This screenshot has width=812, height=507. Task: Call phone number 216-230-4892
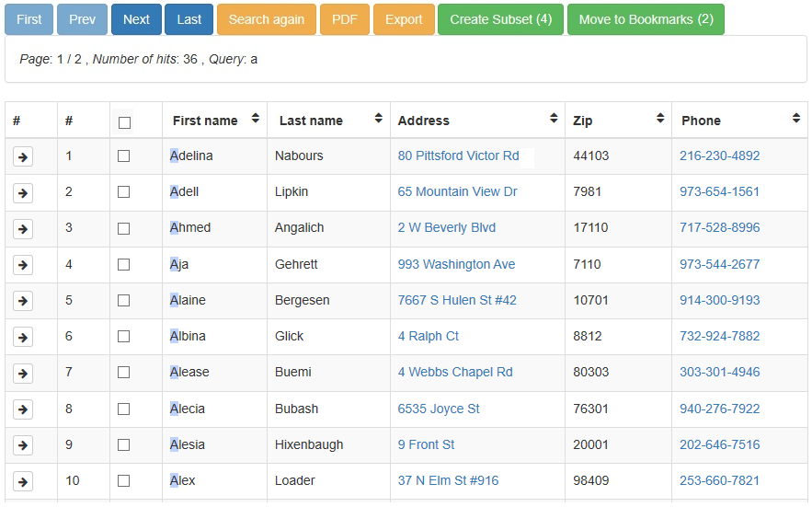point(720,156)
